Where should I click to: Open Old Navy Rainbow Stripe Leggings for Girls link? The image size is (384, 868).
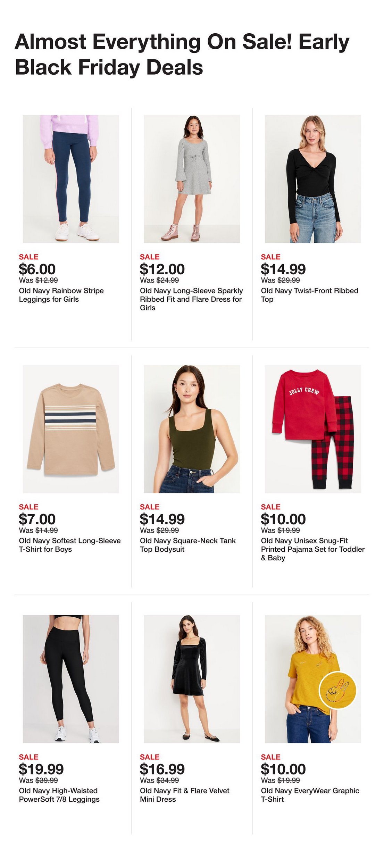61,295
